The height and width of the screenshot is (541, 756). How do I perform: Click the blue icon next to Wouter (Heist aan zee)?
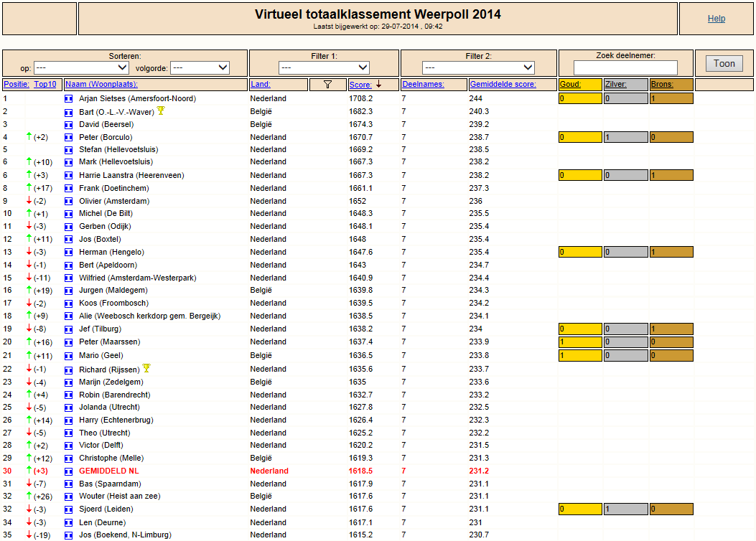pyautogui.click(x=68, y=497)
